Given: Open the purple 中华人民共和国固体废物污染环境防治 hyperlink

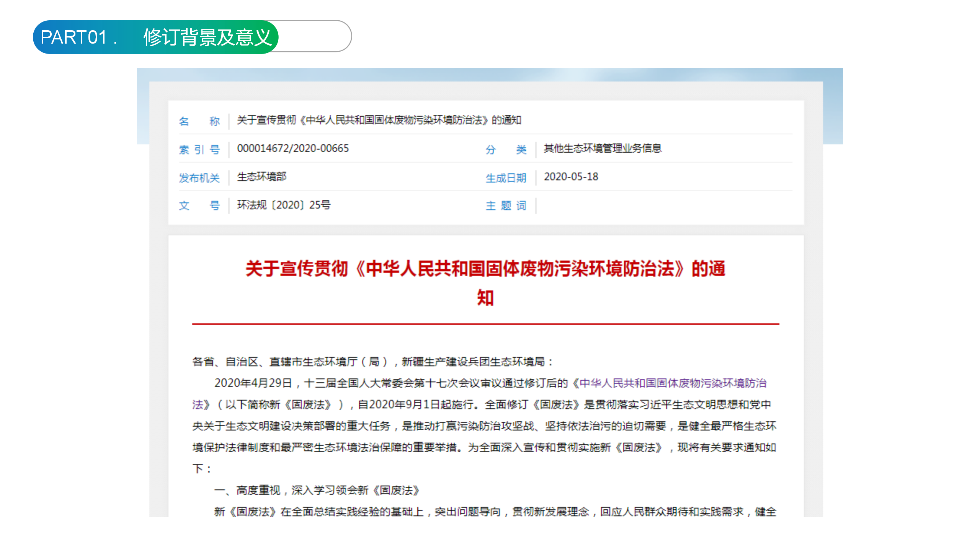Looking at the screenshot, I should click(x=673, y=383).
